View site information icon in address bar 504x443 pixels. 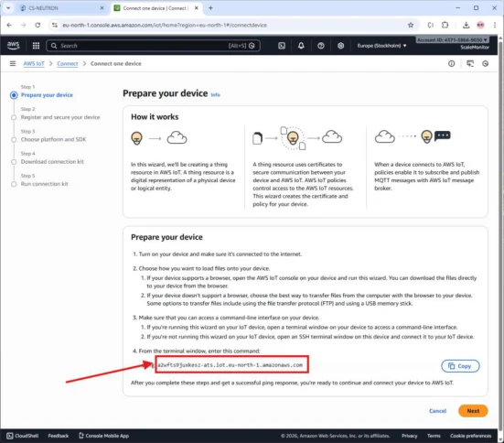tap(55, 25)
